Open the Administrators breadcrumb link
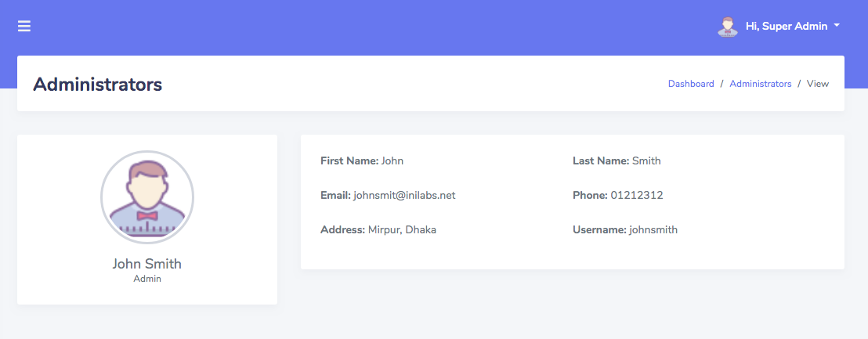 (760, 84)
